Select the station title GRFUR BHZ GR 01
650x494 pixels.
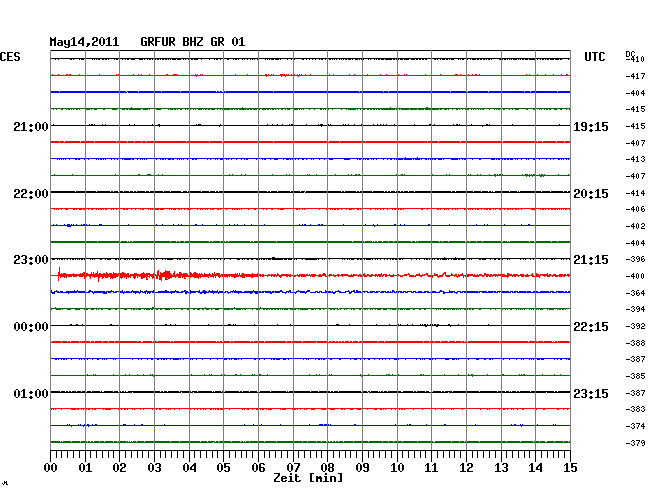click(x=193, y=42)
